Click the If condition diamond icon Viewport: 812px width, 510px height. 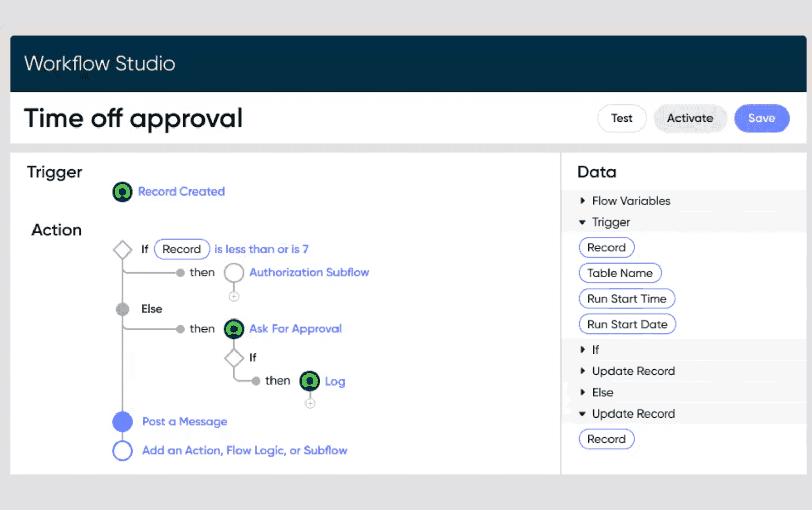coord(122,249)
